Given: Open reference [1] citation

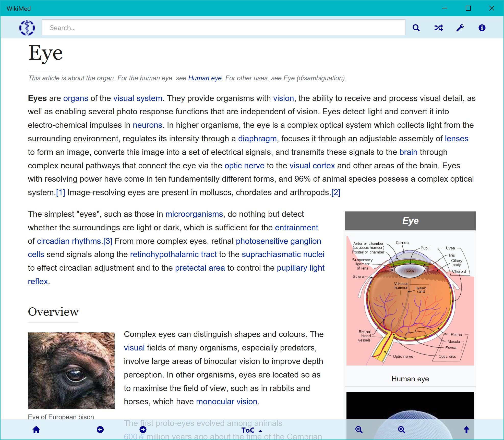Looking at the screenshot, I should tap(60, 192).
